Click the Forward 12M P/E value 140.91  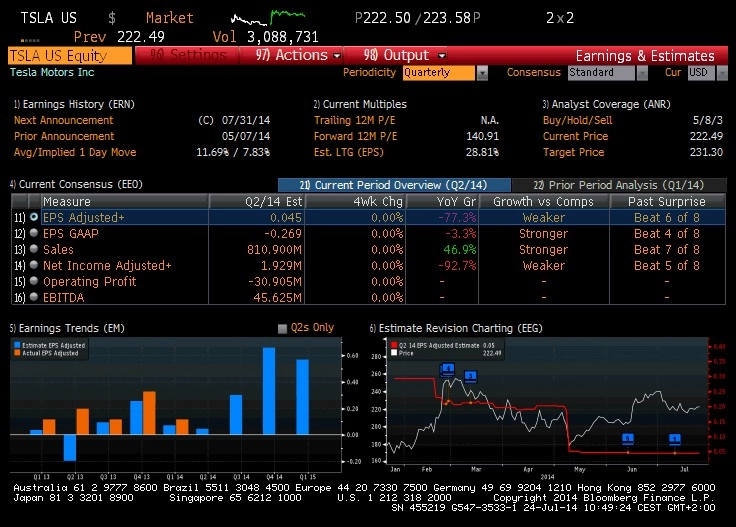(482, 136)
